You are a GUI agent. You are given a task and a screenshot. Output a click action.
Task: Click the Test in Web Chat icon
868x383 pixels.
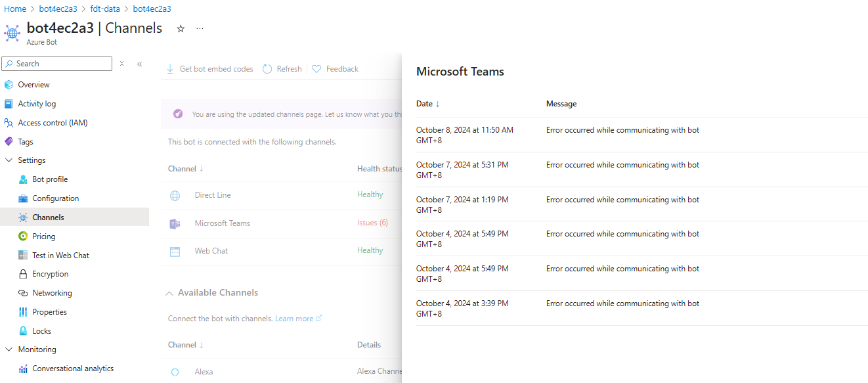(23, 256)
